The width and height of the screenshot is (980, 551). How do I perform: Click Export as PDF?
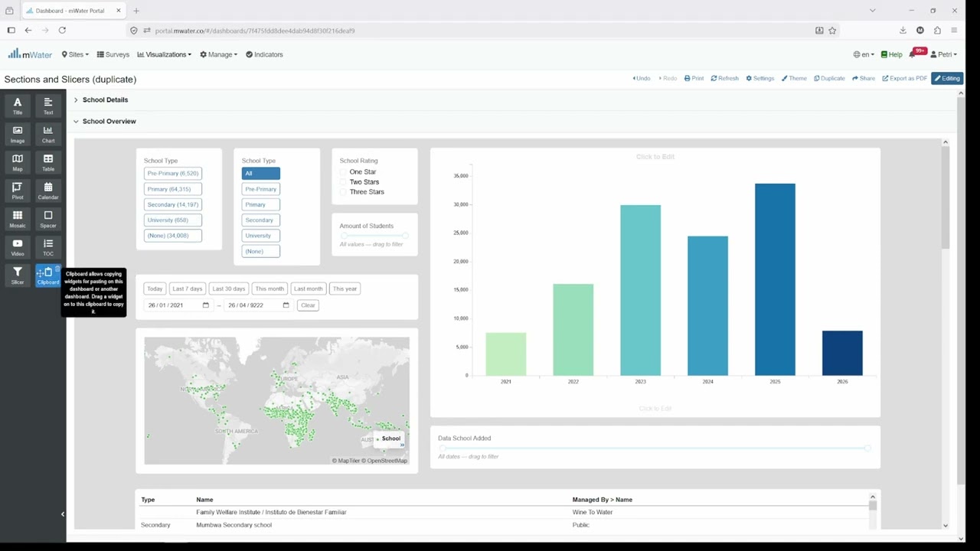[x=904, y=79]
